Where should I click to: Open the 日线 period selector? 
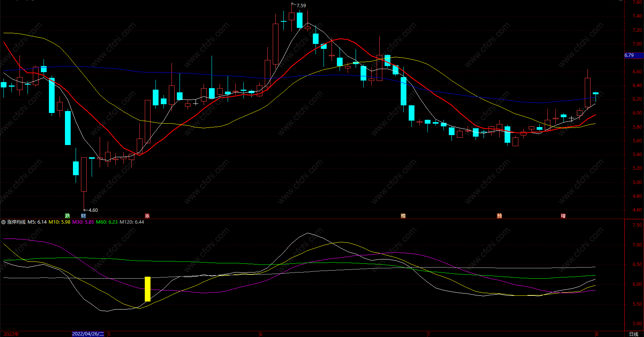click(634, 334)
